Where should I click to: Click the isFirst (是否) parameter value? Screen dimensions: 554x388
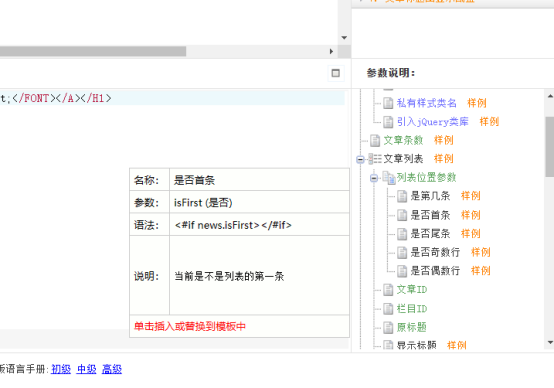click(203, 203)
